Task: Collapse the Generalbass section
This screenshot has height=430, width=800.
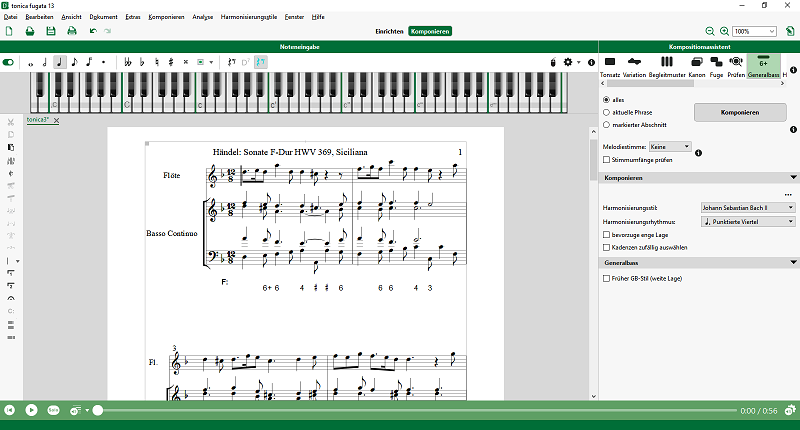Action: [x=793, y=263]
